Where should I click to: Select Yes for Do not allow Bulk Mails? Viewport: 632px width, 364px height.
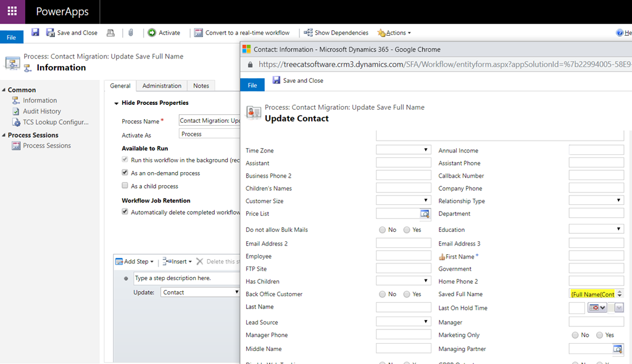tap(407, 230)
